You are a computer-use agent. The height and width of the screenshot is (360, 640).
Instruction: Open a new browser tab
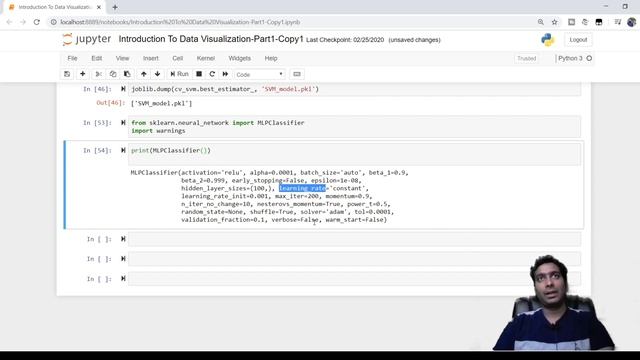[115, 7]
